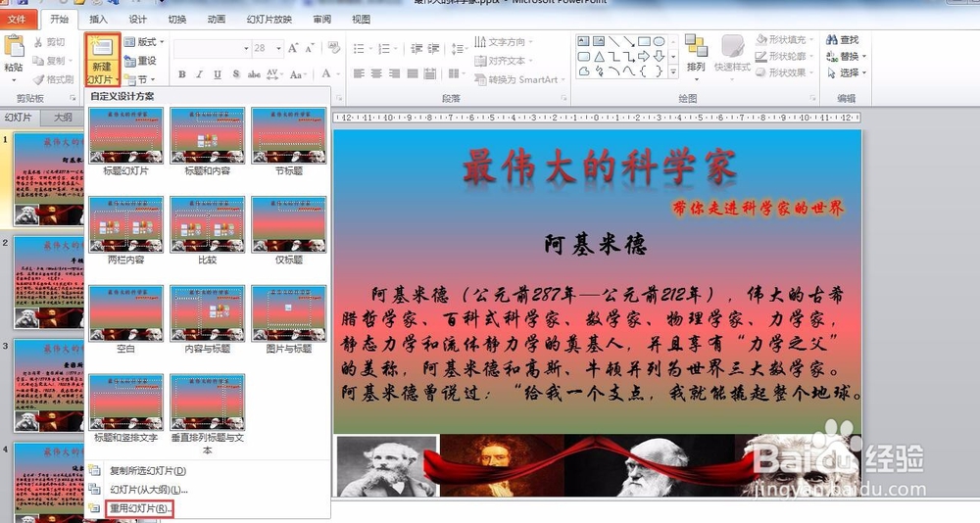Click the Align Right paragraph icon
This screenshot has height=523, width=980.
point(394,73)
